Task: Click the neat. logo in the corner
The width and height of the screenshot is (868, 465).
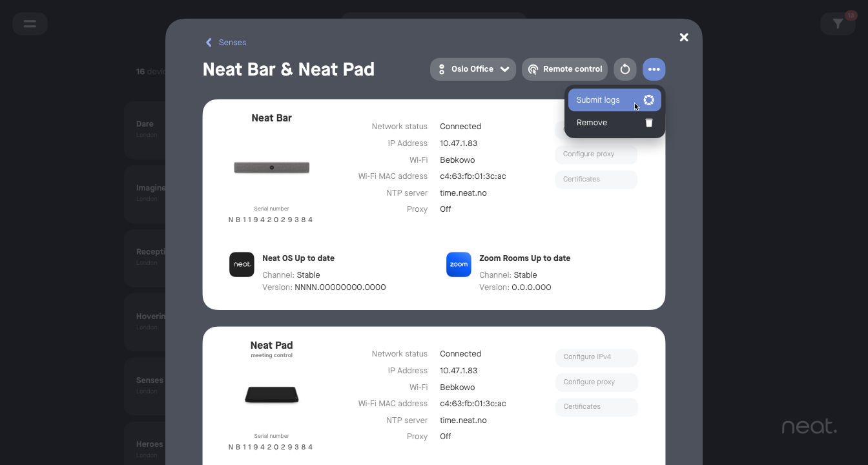Action: [809, 426]
